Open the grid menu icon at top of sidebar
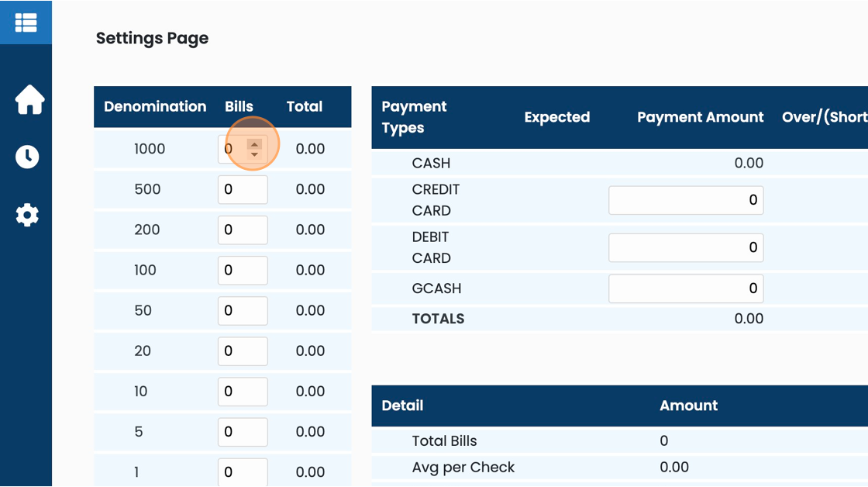The height and width of the screenshot is (487, 868). (x=26, y=22)
